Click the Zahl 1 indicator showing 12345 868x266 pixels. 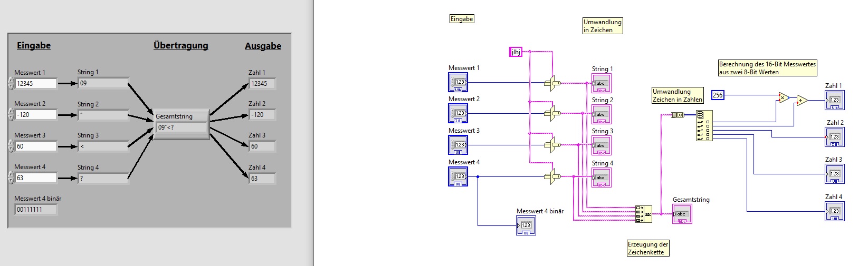click(x=262, y=83)
